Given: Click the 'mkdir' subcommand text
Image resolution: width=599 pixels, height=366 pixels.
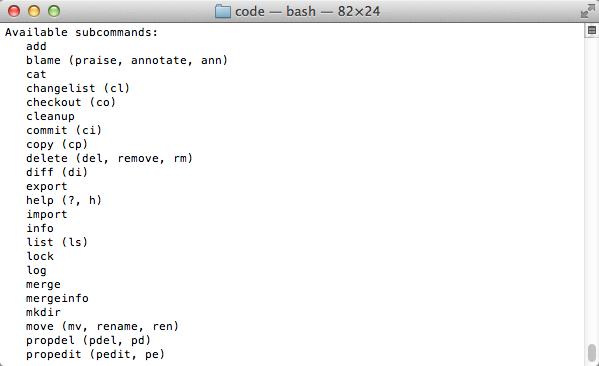Looking at the screenshot, I should (43, 313).
